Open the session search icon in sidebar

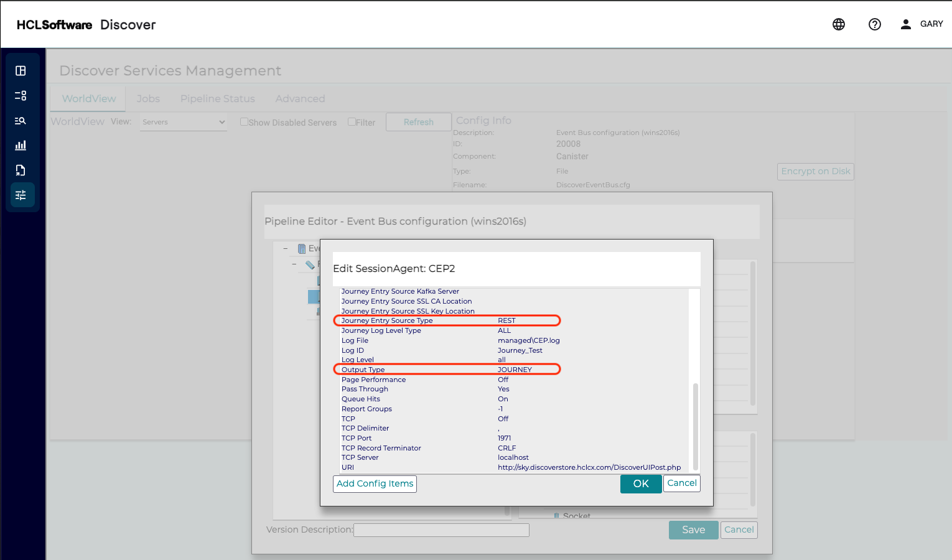point(21,121)
